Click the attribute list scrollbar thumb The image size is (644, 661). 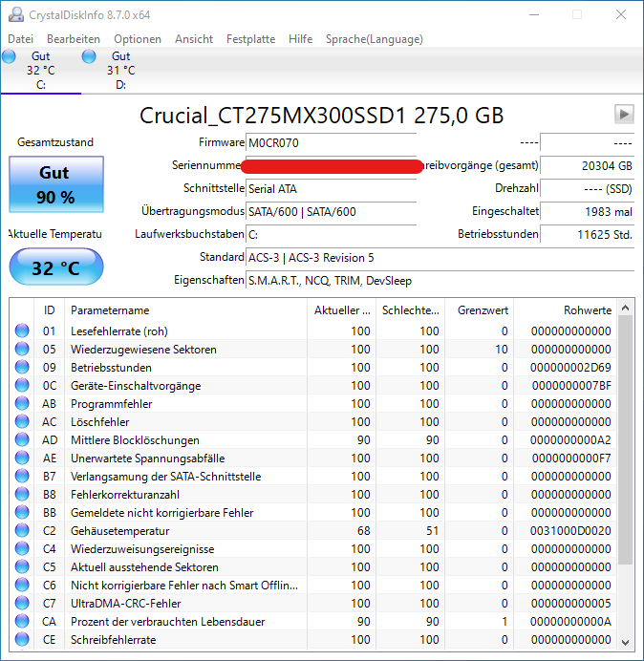[626, 440]
